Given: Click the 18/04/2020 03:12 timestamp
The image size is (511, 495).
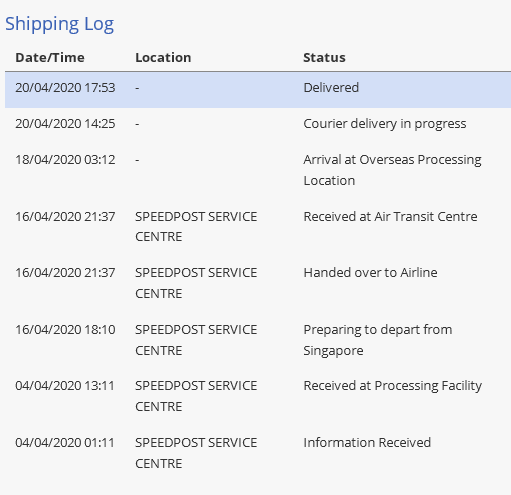Looking at the screenshot, I should coord(65,160).
